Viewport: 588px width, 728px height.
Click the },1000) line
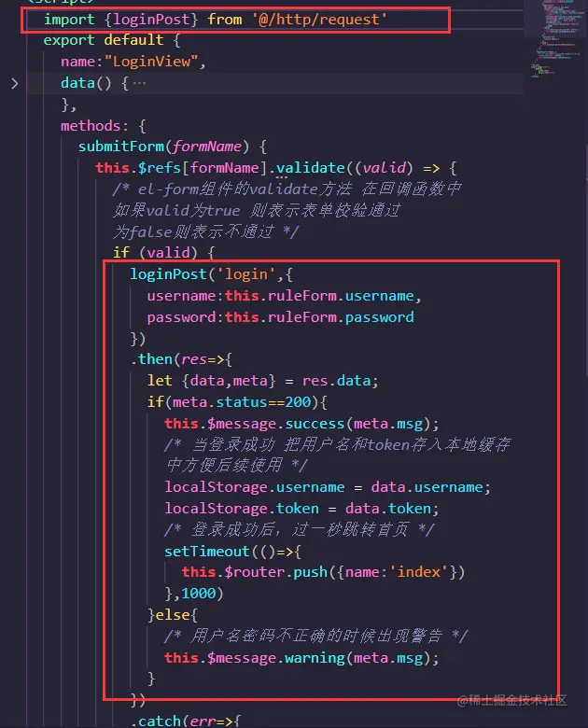click(x=194, y=594)
